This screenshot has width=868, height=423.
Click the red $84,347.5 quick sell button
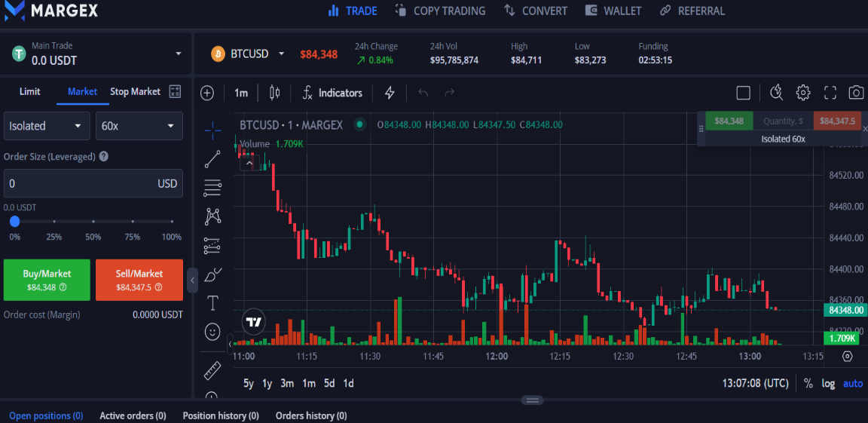pos(837,121)
